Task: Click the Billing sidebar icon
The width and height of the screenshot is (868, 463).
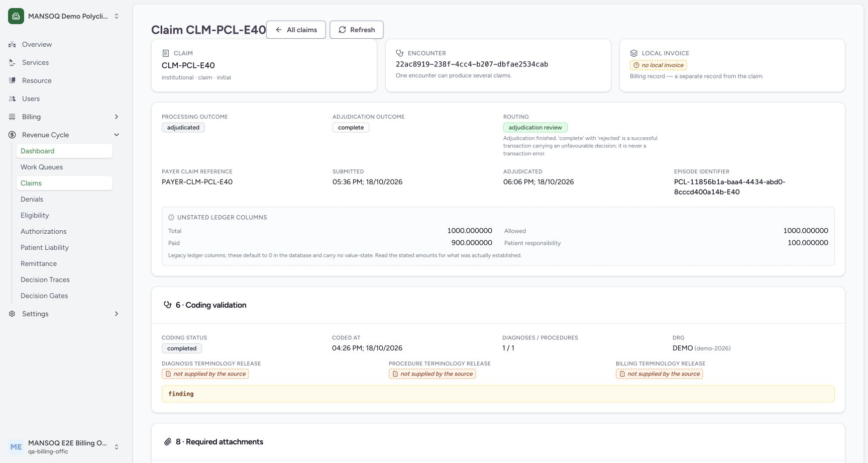Action: [12, 117]
